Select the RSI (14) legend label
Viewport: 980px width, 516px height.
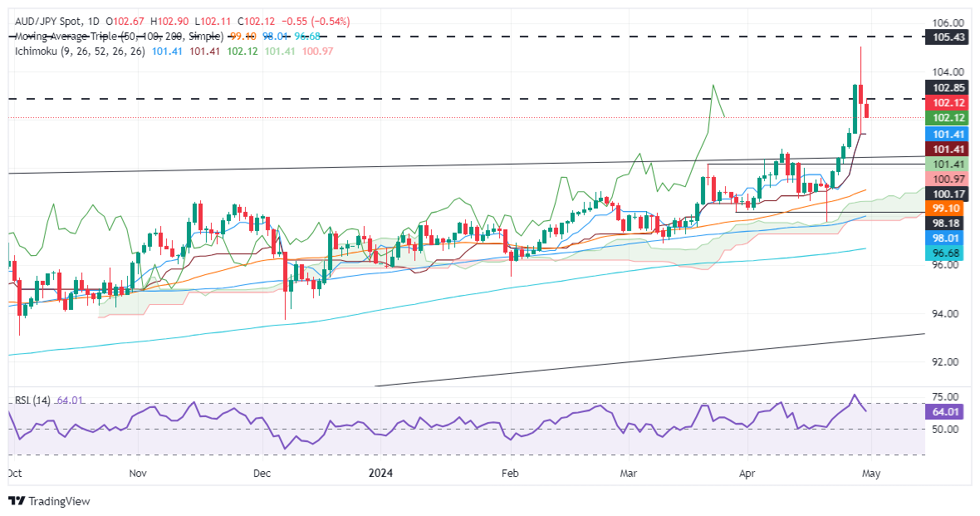(x=33, y=401)
